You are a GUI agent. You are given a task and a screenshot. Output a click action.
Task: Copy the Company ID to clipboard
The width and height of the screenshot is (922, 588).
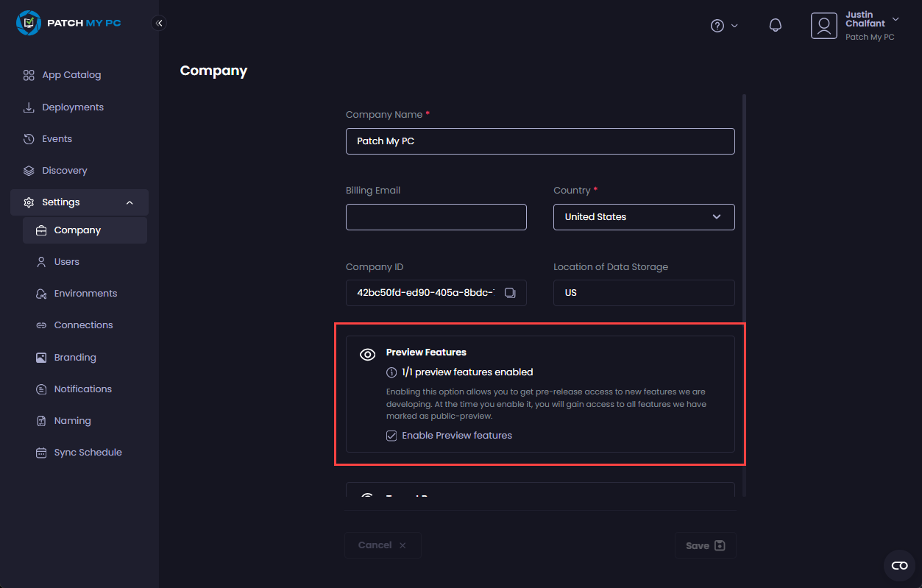coord(510,293)
